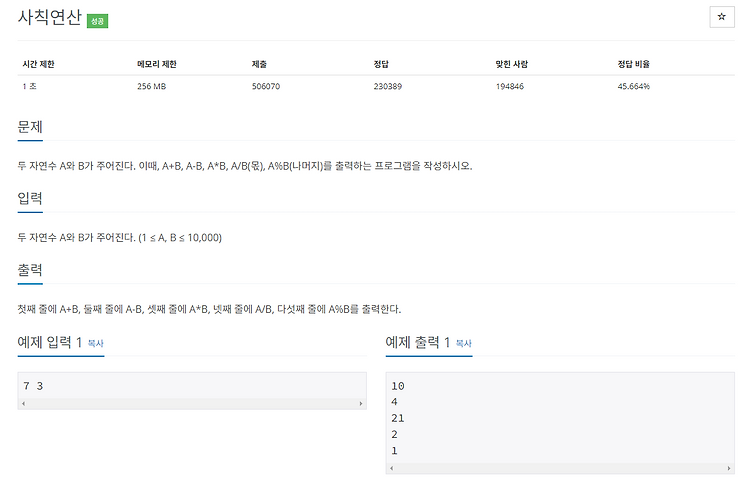Click the sample input text '7 3'
Screen dimensions: 750x490
pos(33,386)
